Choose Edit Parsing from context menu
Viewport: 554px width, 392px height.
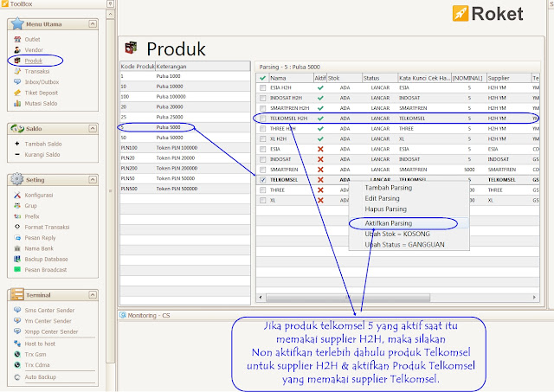tap(382, 198)
